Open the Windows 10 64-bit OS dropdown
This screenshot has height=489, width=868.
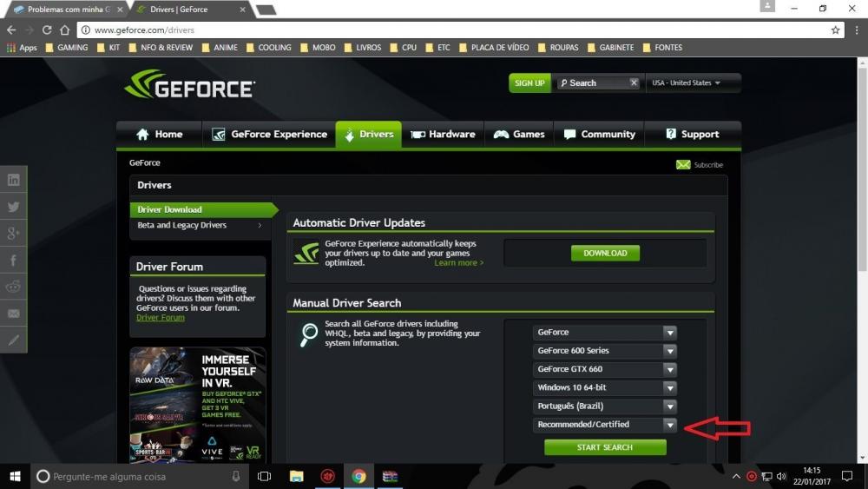pyautogui.click(x=604, y=387)
